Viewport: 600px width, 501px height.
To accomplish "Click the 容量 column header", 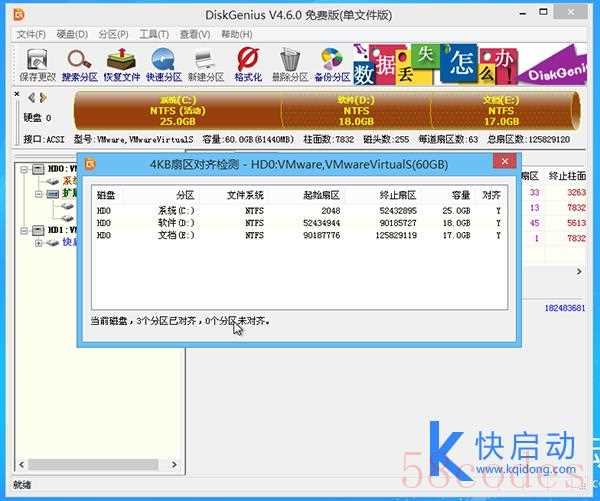I will point(461,195).
